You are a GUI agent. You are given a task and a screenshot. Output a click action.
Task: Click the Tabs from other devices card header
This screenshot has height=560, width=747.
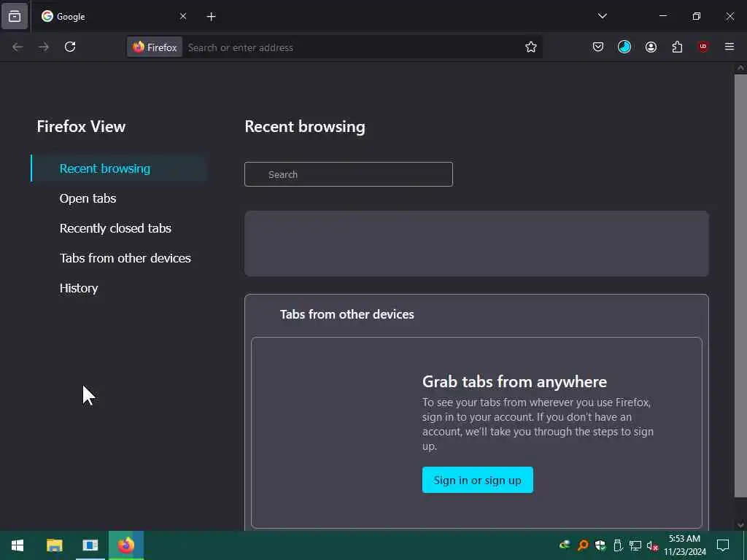(347, 314)
